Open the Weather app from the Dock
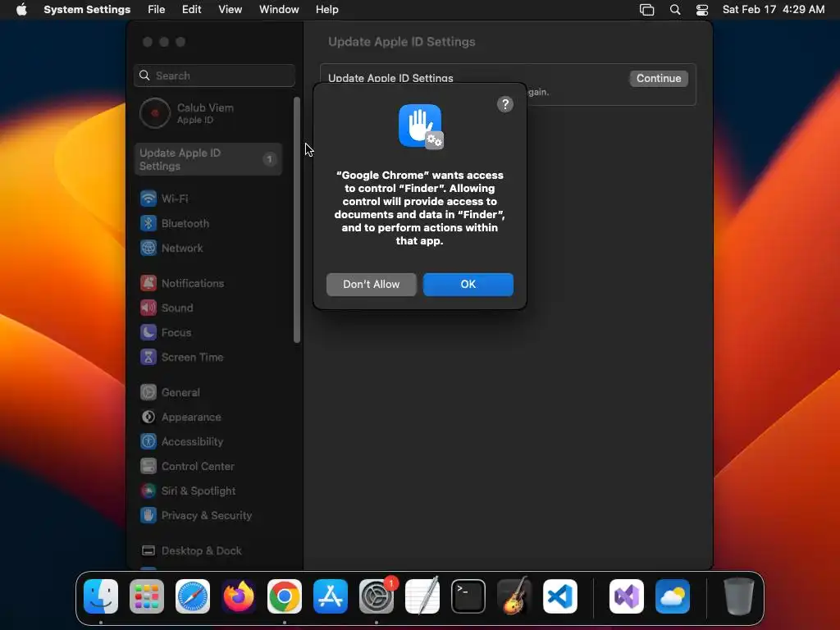840x630 pixels. pyautogui.click(x=673, y=596)
